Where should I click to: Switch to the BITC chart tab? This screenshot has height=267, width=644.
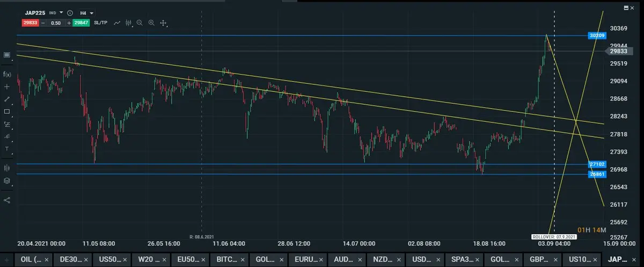229,259
